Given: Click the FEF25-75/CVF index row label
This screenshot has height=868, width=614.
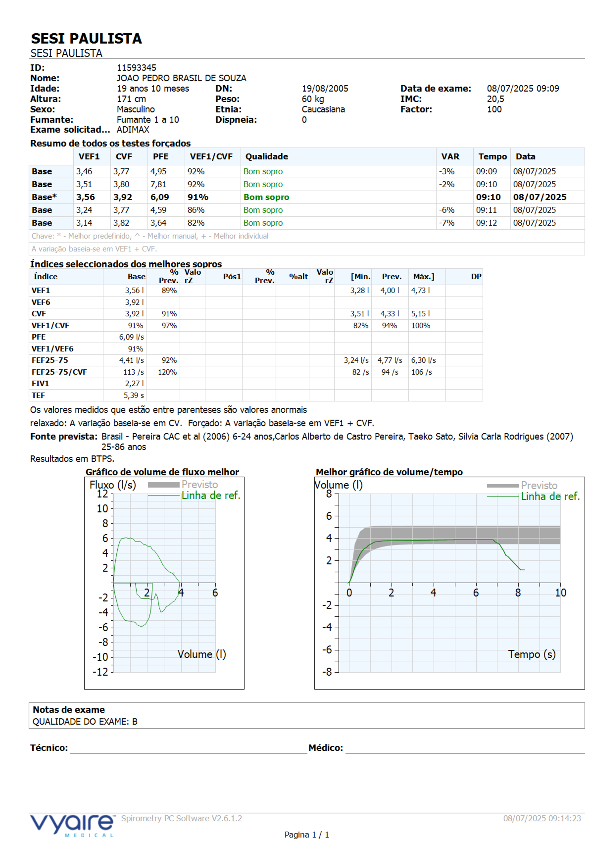Looking at the screenshot, I should pos(59,372).
